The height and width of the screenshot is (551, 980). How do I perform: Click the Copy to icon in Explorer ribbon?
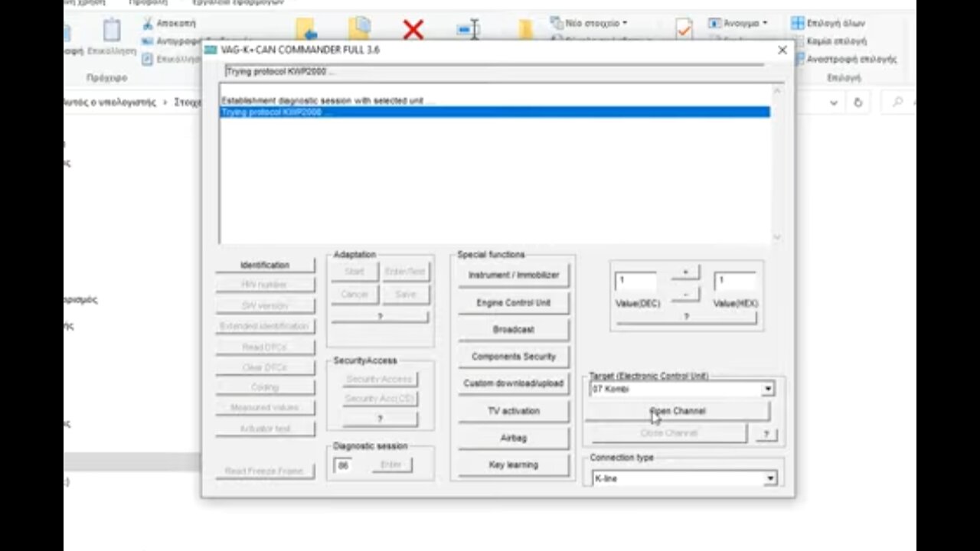(360, 29)
